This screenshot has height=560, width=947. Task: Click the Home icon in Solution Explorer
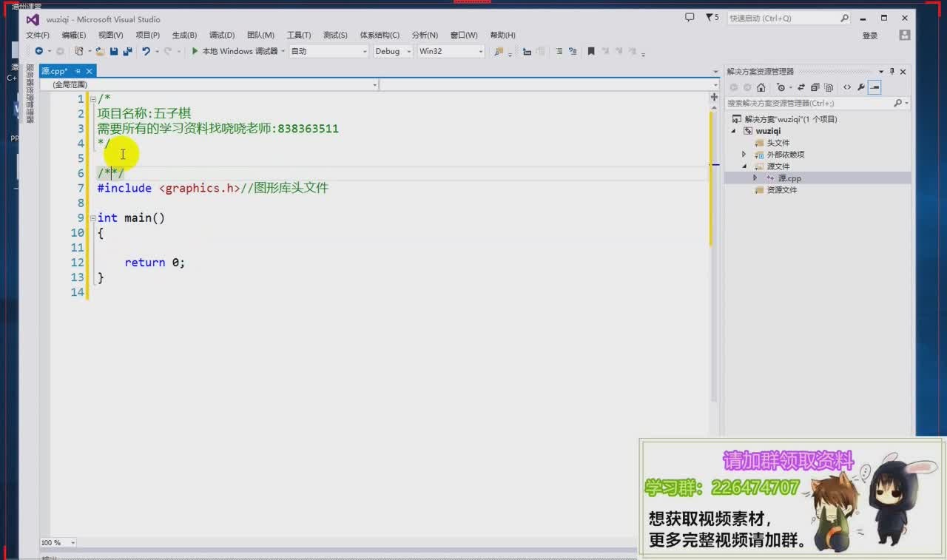click(x=761, y=87)
